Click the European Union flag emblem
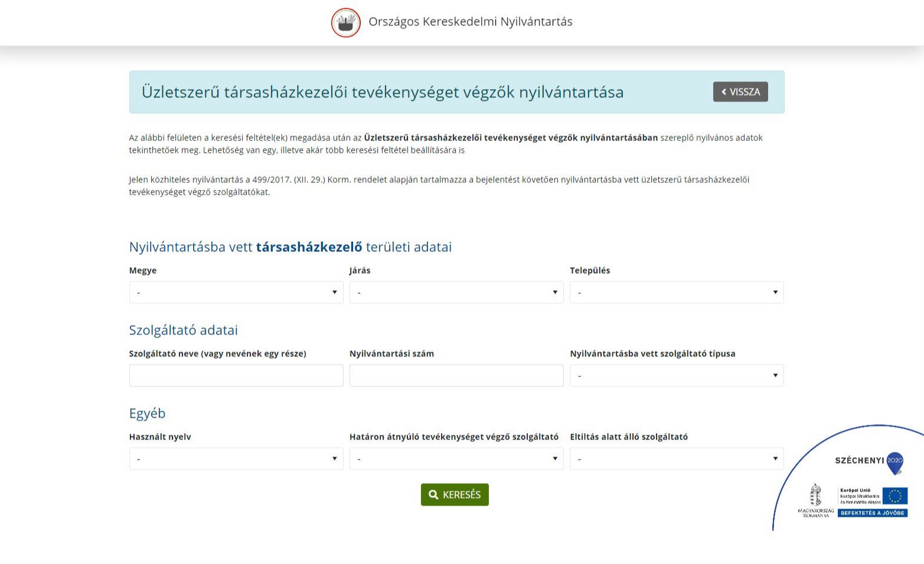Image resolution: width=924 pixels, height=564 pixels. 894,496
